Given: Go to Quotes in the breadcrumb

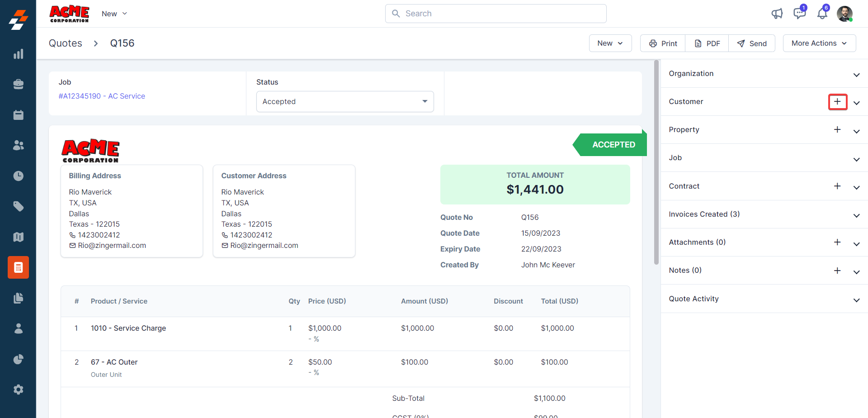Looking at the screenshot, I should coord(66,43).
